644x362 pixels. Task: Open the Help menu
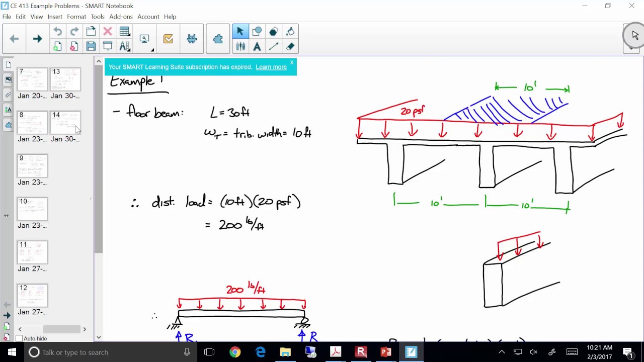point(170,17)
